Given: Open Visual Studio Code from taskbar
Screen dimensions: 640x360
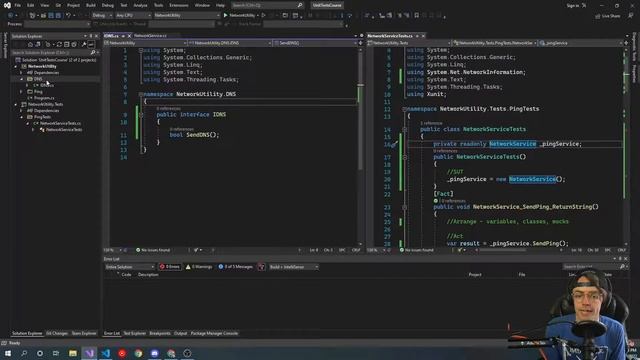Looking at the screenshot, I should 106,353.
